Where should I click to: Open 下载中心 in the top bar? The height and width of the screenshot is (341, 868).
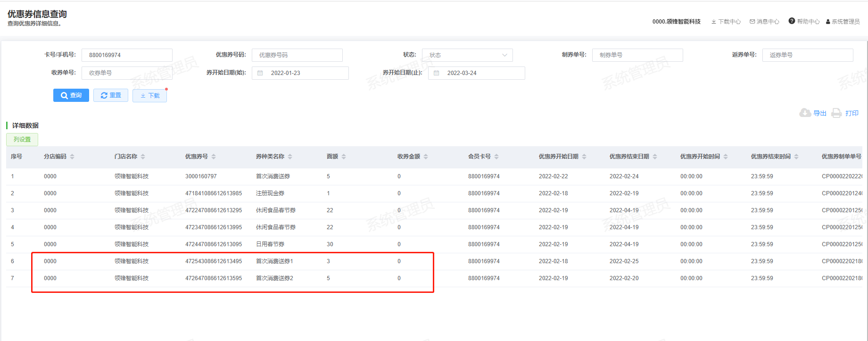(726, 22)
